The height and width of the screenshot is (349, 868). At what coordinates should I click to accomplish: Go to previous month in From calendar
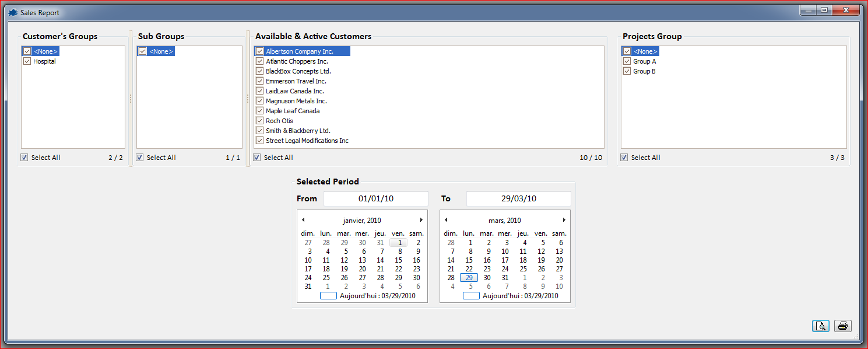point(303,220)
